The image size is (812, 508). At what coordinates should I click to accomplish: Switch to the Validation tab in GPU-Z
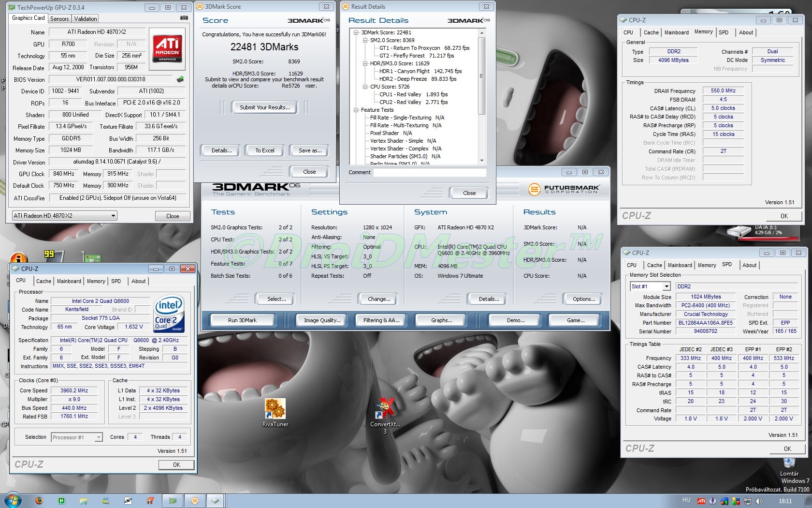click(86, 19)
